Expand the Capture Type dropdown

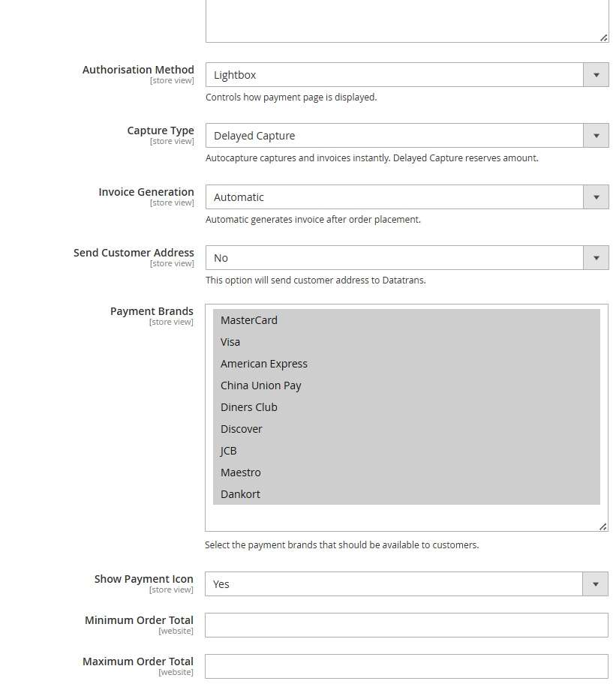407,136
